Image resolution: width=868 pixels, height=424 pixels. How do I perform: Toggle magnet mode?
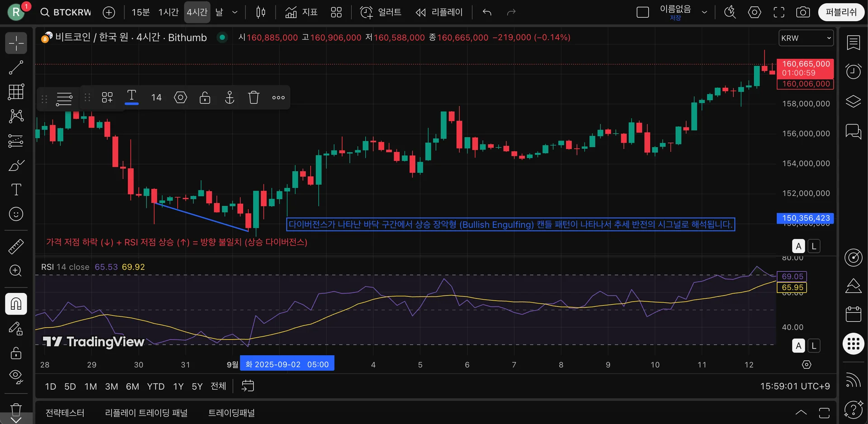click(x=16, y=304)
